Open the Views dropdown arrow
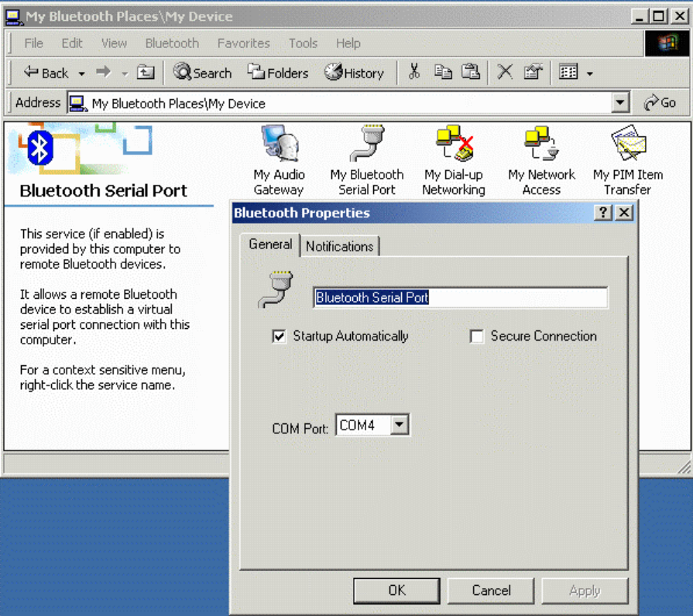This screenshot has width=693, height=616. coord(589,74)
